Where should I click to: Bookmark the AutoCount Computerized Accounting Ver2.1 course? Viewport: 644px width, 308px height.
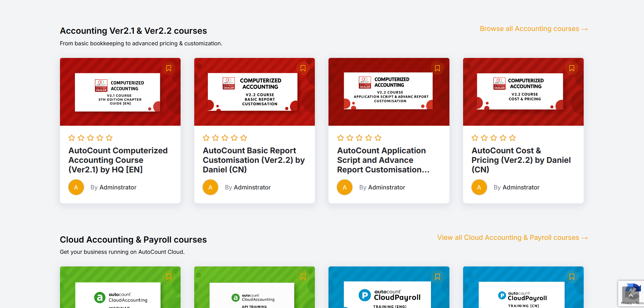tap(169, 68)
